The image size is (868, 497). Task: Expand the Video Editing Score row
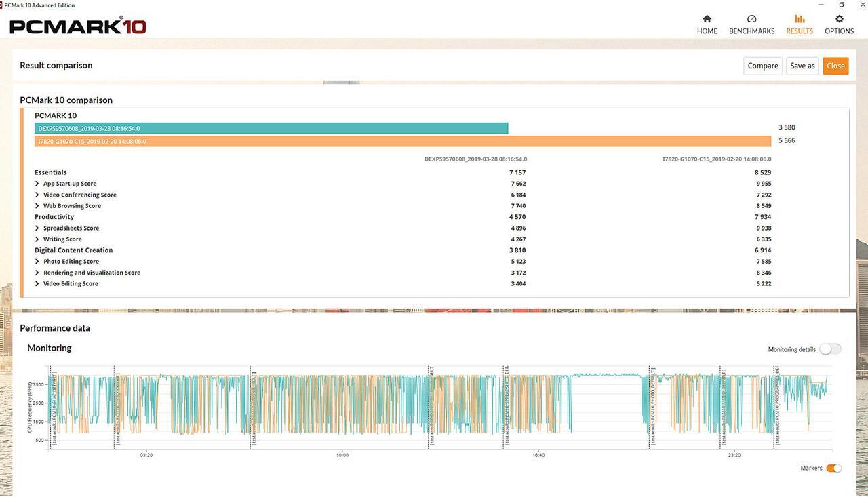37,284
